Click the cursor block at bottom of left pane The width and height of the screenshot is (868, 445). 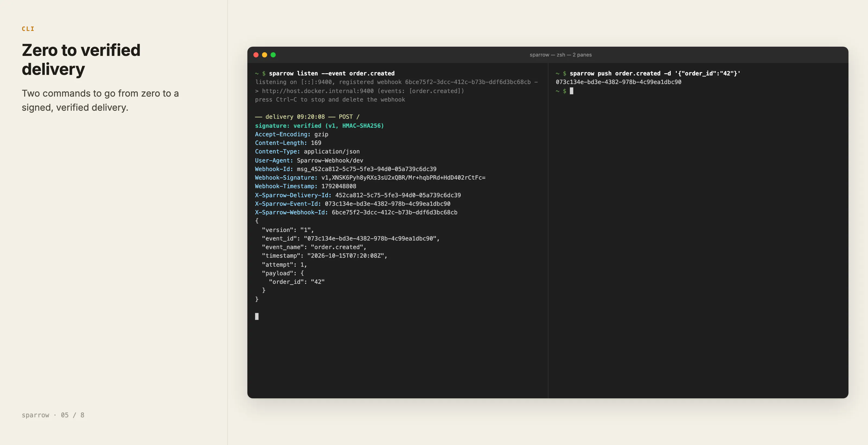pyautogui.click(x=257, y=316)
